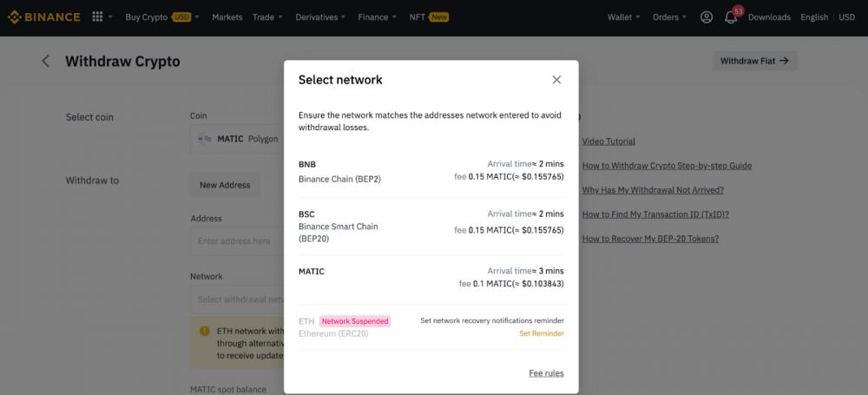Click the Ethereum (ERC20) label
Image resolution: width=868 pixels, height=395 pixels.
[x=333, y=333]
